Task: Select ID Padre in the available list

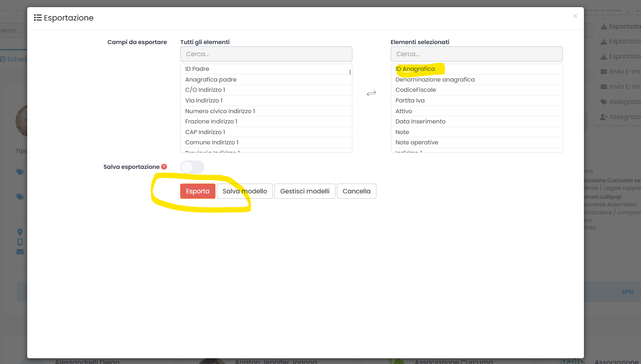Action: [197, 69]
